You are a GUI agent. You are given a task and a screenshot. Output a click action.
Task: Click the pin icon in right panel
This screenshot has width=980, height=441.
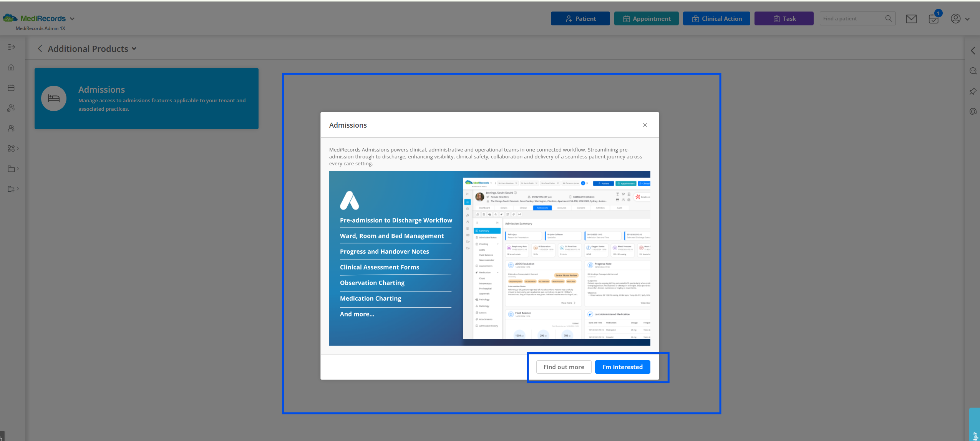click(973, 92)
